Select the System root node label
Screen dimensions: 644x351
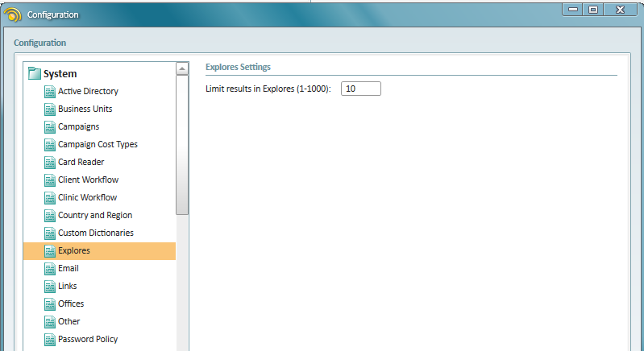pyautogui.click(x=60, y=74)
